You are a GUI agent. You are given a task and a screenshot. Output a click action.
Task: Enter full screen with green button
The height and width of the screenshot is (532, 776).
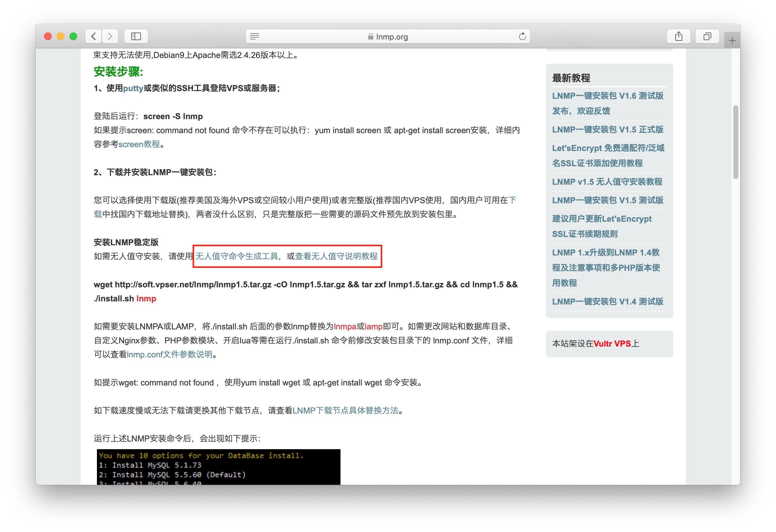[x=73, y=36]
